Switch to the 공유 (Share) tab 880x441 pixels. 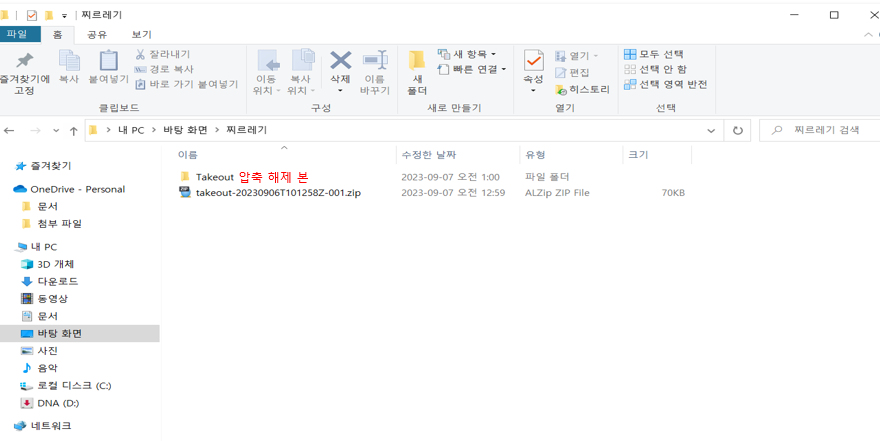coord(97,34)
